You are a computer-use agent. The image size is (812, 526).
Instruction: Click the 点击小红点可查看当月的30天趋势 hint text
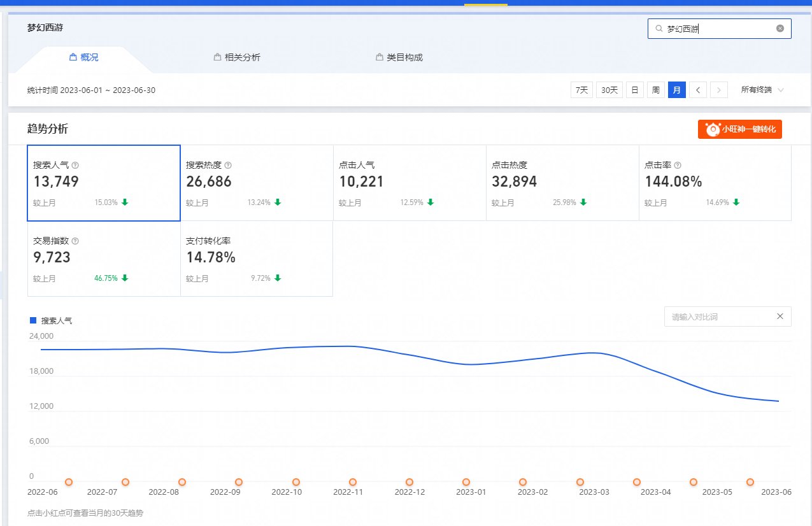click(x=85, y=513)
